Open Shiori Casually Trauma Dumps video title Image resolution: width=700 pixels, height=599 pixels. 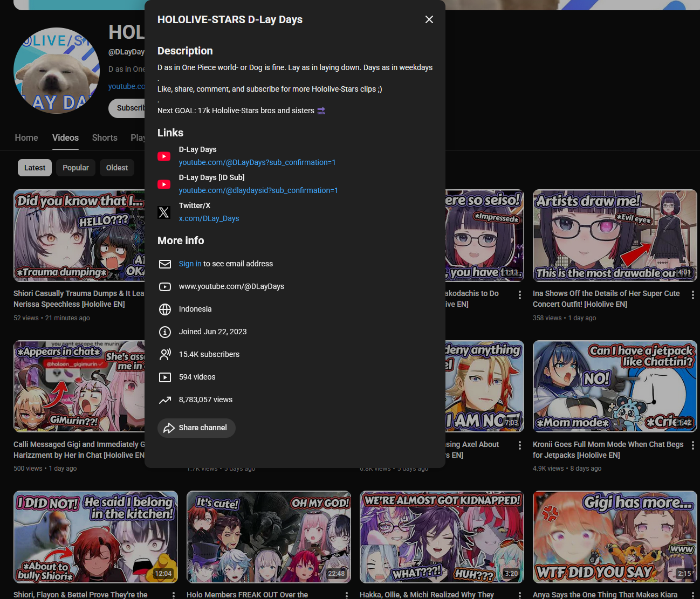pos(79,299)
